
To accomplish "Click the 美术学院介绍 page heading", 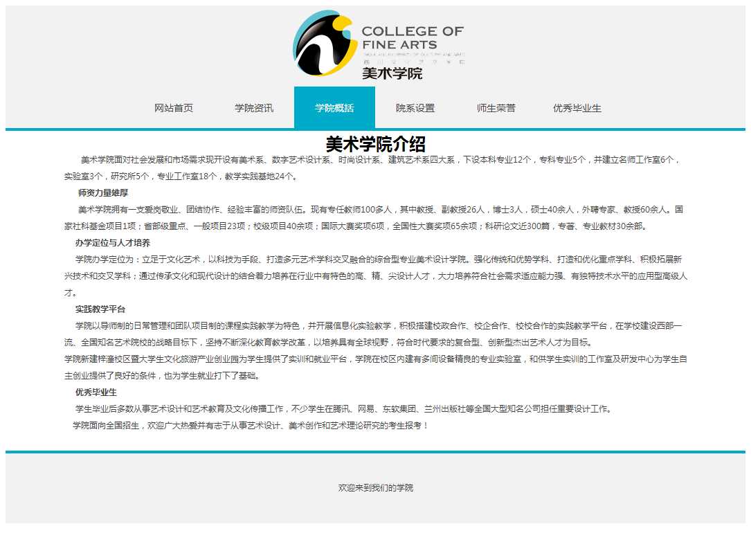I will pos(375,144).
